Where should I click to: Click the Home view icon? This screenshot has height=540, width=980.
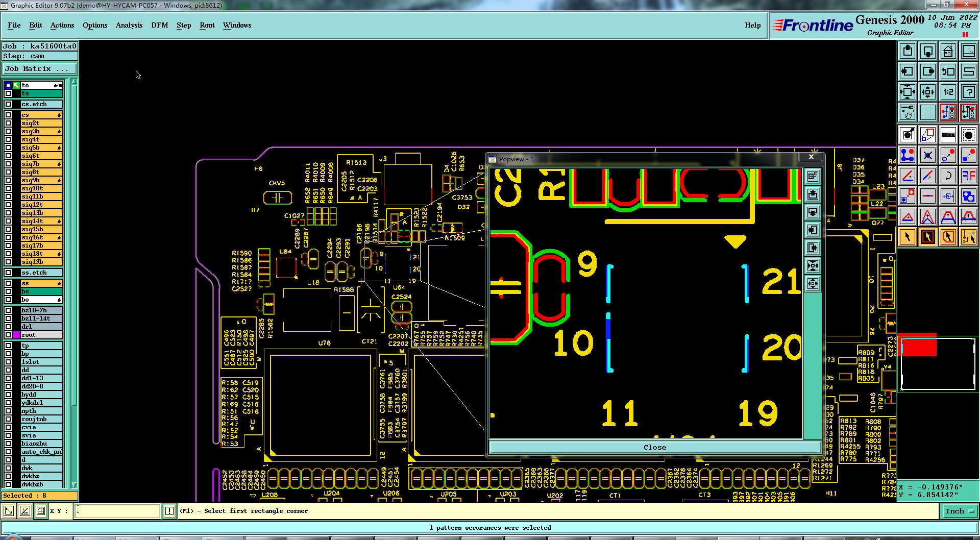pyautogui.click(x=948, y=51)
